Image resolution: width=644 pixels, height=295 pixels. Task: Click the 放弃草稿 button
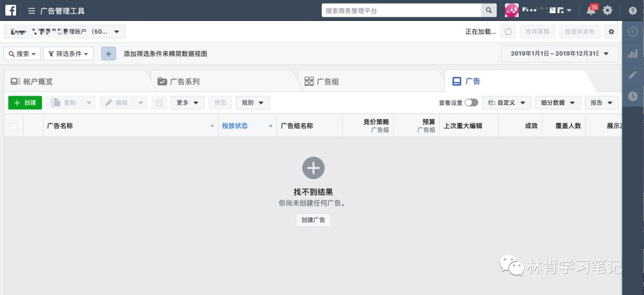538,32
